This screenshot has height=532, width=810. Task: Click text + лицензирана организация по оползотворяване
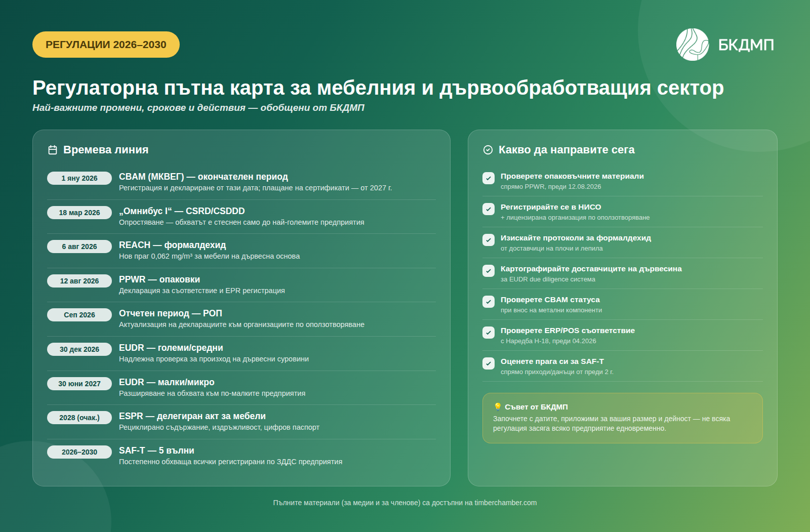pyautogui.click(x=575, y=218)
